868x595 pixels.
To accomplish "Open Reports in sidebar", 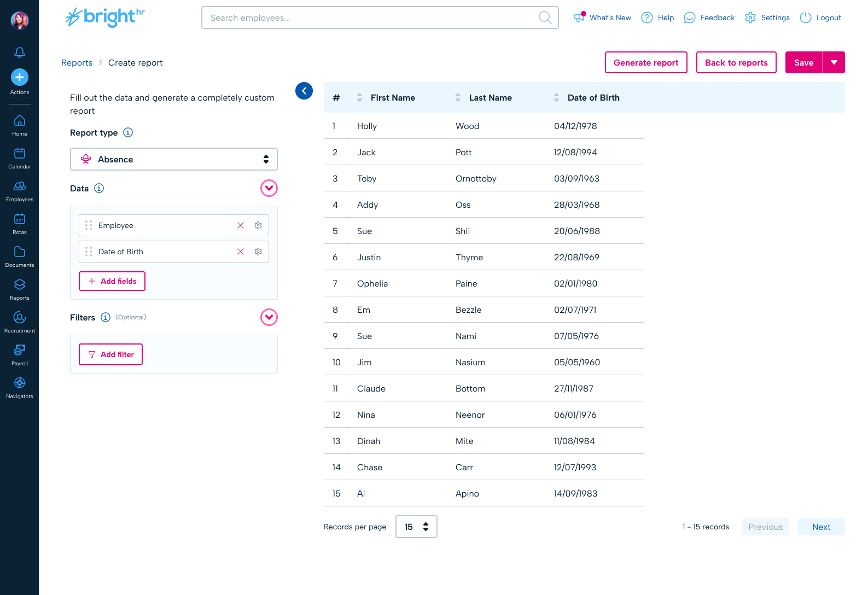I will (20, 289).
